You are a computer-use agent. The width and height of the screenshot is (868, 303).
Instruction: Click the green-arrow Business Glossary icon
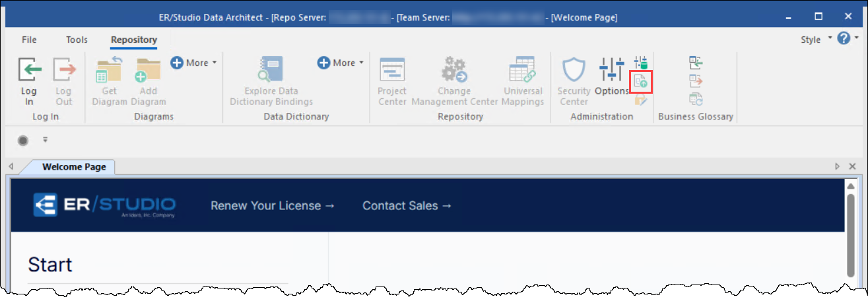click(x=696, y=63)
